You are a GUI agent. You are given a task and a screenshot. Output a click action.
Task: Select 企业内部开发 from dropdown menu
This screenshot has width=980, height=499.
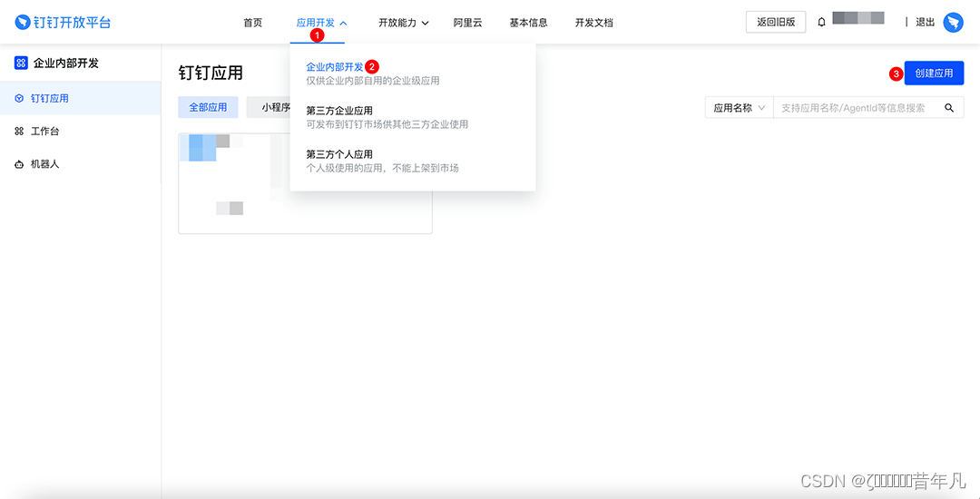point(334,67)
